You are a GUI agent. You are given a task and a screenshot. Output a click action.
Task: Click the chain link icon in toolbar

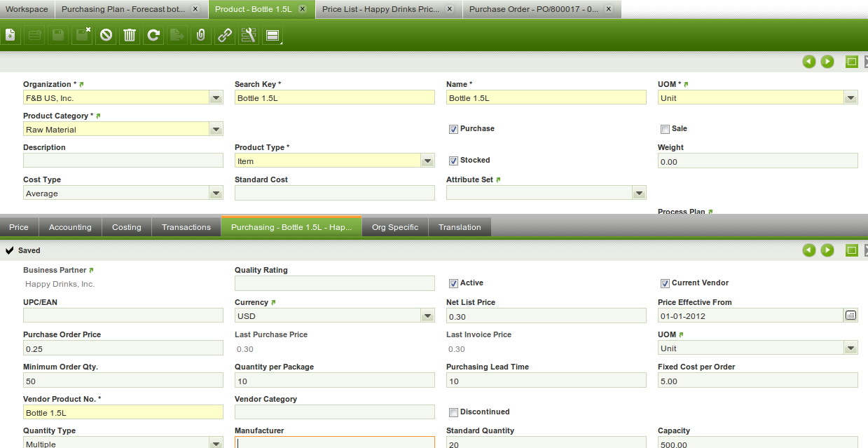coord(225,35)
